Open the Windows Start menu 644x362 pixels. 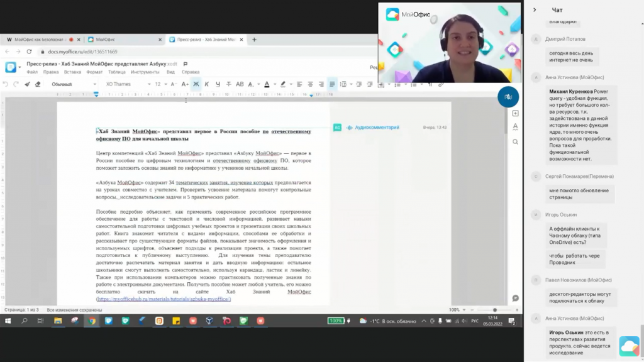tap(8, 321)
